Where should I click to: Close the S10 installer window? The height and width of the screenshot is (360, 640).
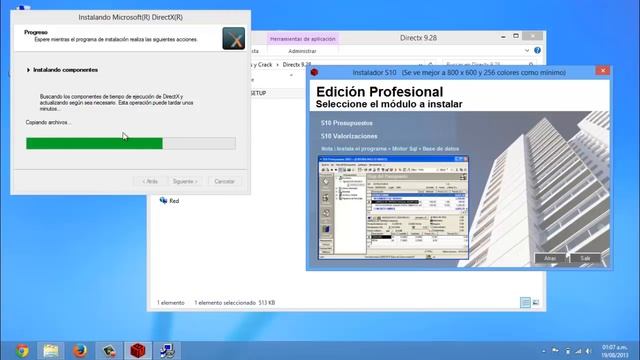(x=602, y=71)
